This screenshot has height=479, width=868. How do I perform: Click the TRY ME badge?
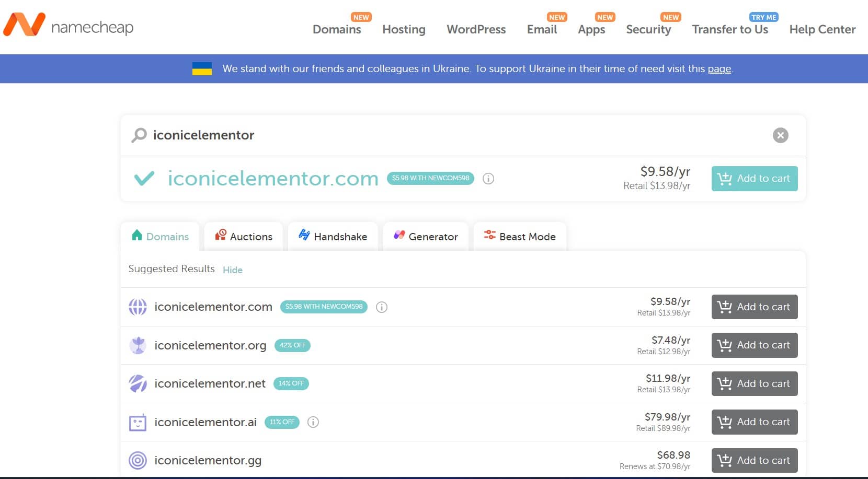764,17
